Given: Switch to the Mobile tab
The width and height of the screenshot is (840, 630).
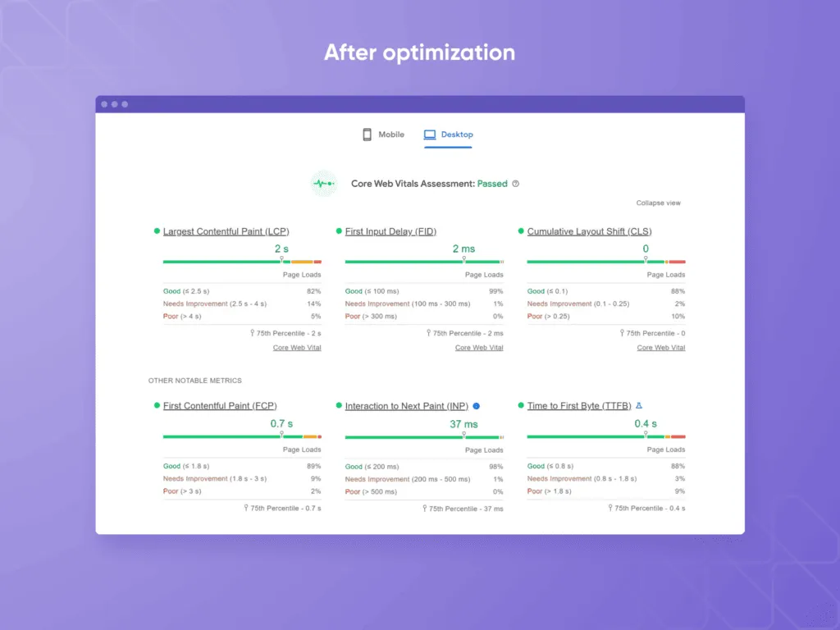Looking at the screenshot, I should (384, 135).
